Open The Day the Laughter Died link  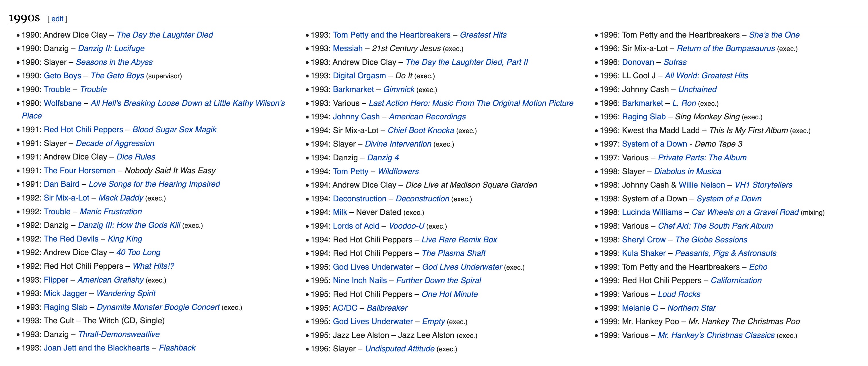coord(164,35)
